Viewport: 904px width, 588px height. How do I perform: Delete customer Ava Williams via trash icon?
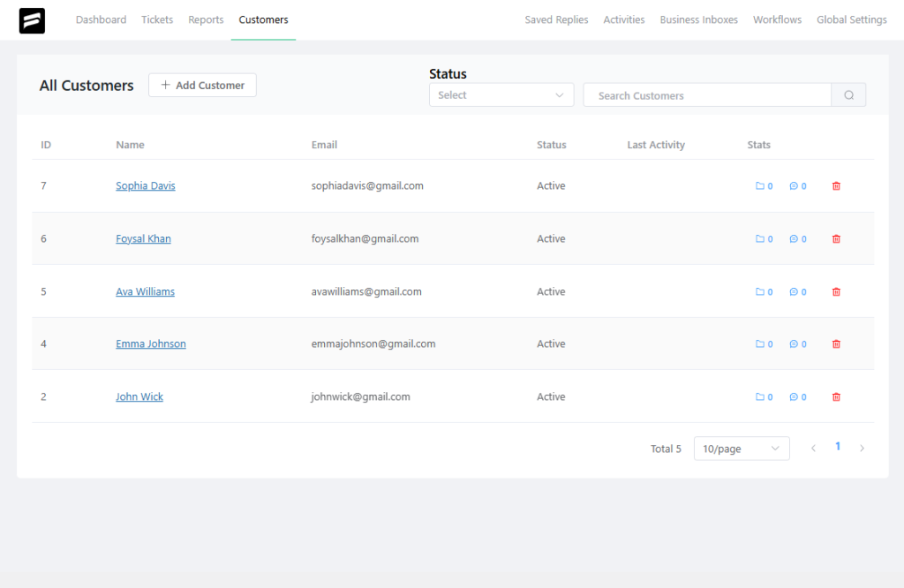pyautogui.click(x=836, y=292)
